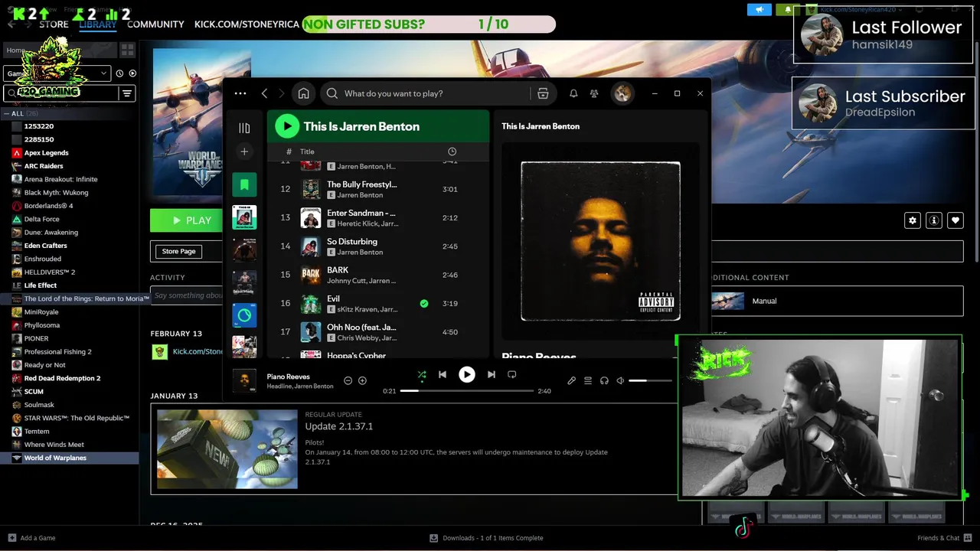Screen dimensions: 980x551
Task: Toggle repeat in Spotify player
Action: click(512, 375)
